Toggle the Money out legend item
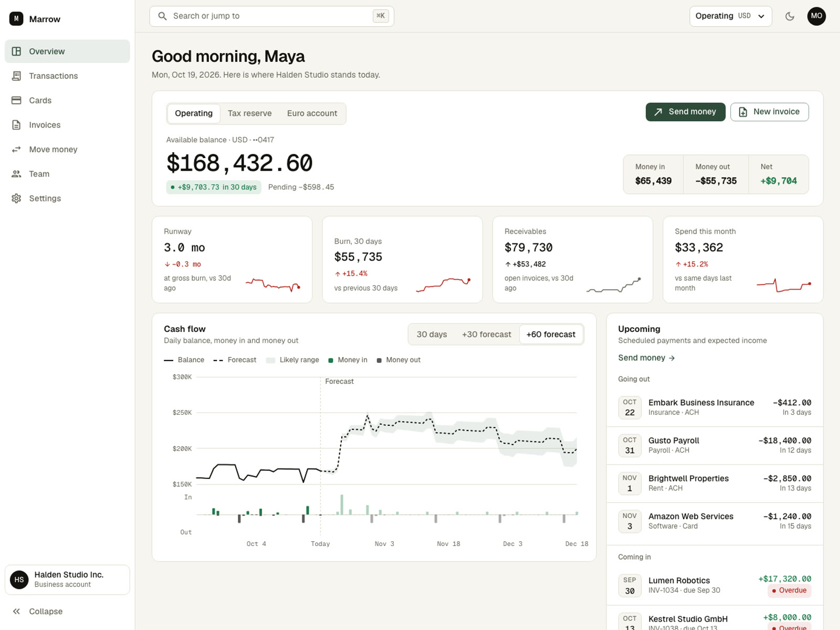The image size is (840, 630). 398,360
